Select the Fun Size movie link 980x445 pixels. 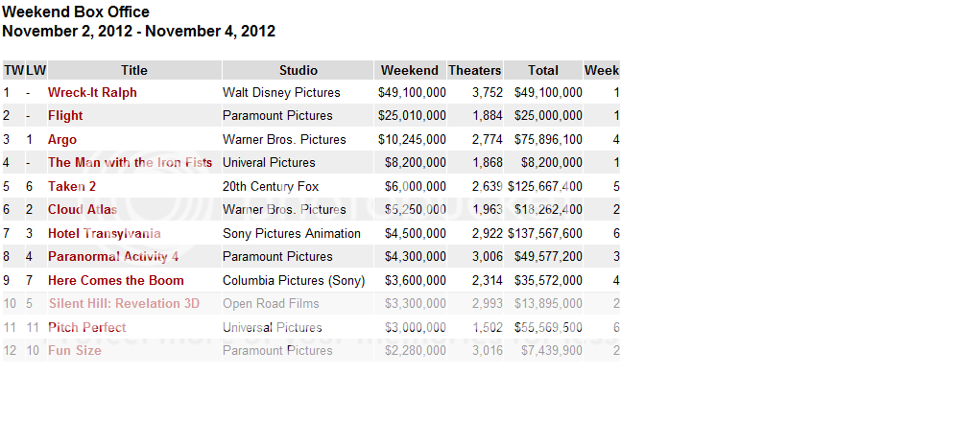click(75, 351)
